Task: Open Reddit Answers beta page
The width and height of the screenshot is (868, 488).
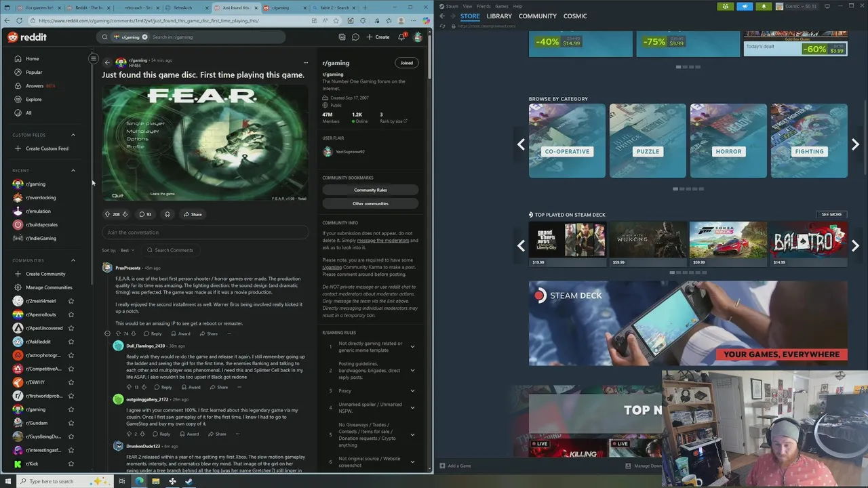Action: point(35,86)
